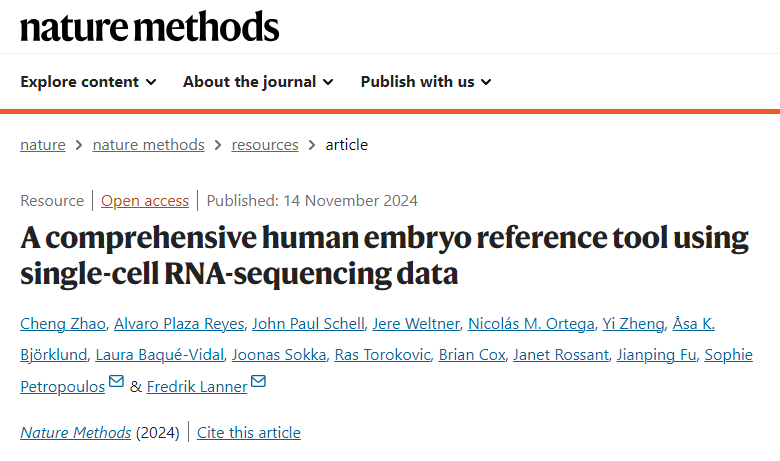780x461 pixels.
Task: Click email icon next to Sophie Petropoulos
Action: pos(116,381)
